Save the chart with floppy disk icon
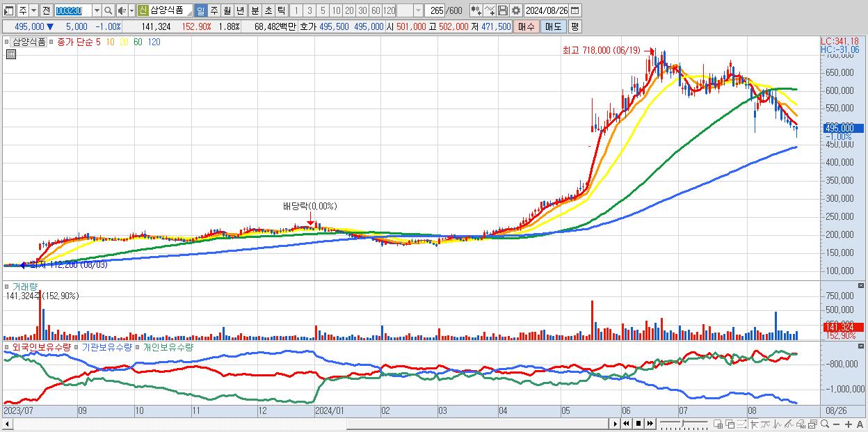Viewport: 868px width, 432px height. tap(502, 10)
